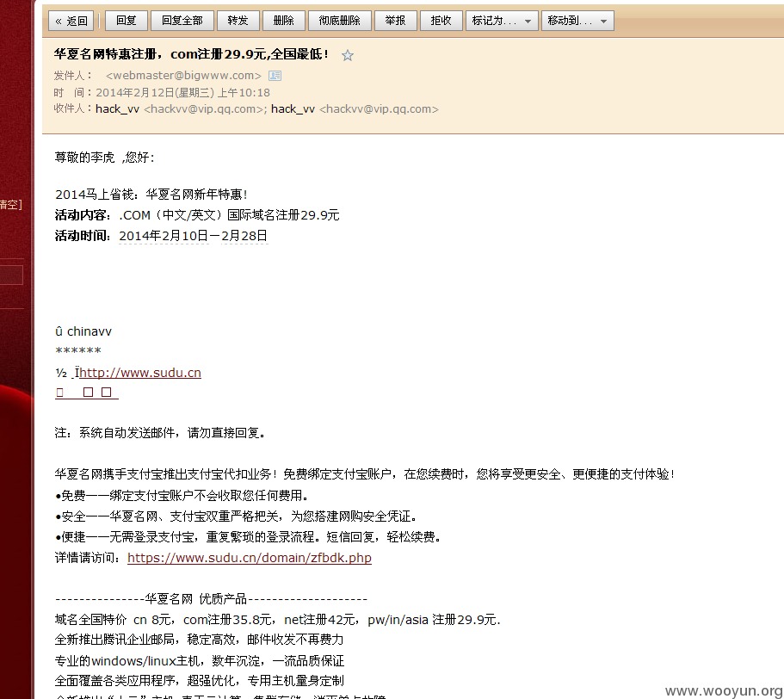Click the line 注：系统自动发送邮件
Image resolution: width=784 pixels, height=699 pixels.
coord(159,432)
